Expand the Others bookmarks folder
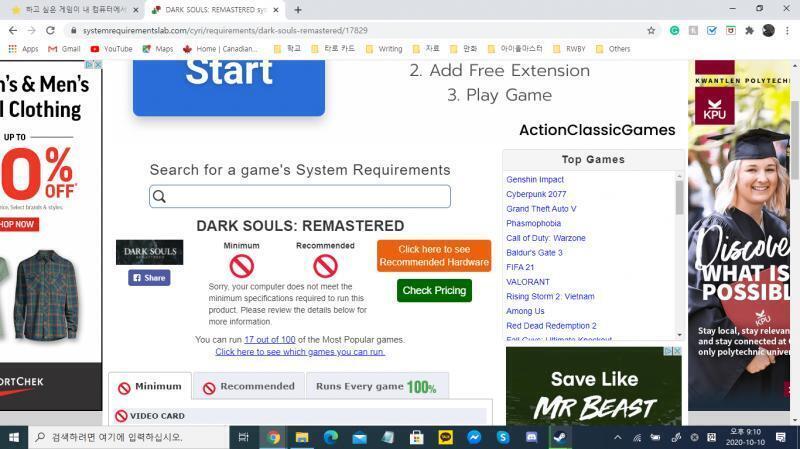 (x=613, y=49)
